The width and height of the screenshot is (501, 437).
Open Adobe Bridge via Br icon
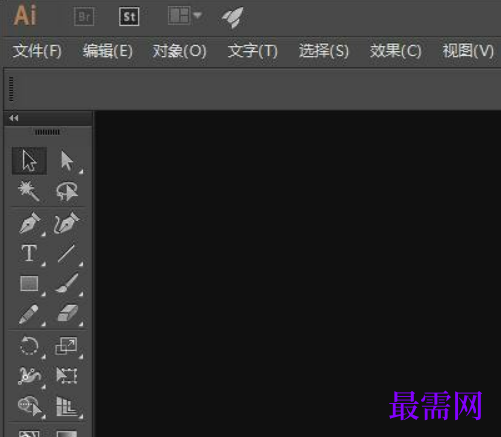point(84,17)
